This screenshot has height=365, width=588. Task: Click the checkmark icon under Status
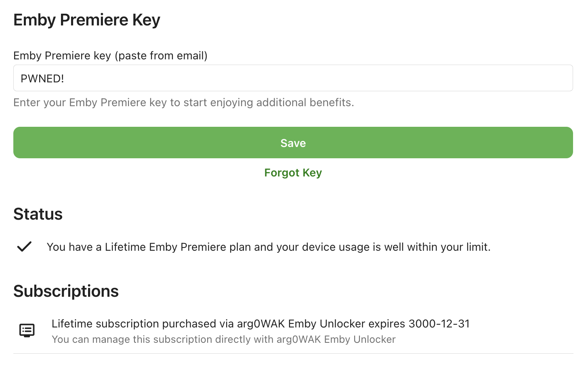24,246
